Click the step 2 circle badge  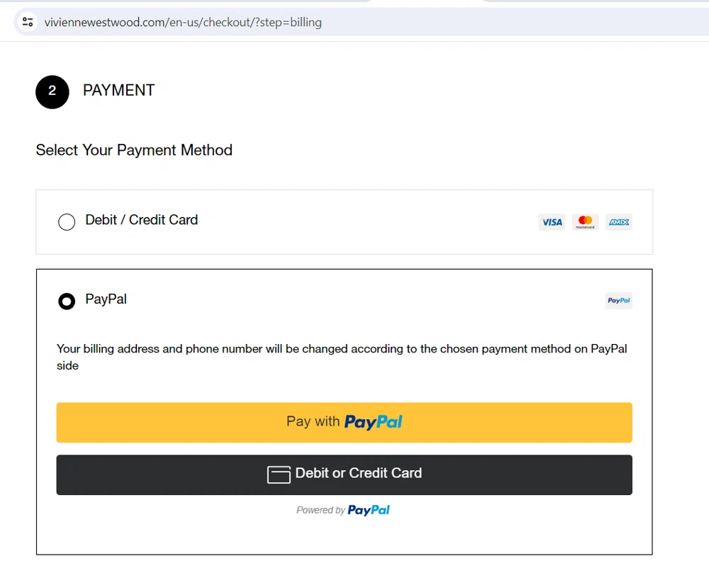[52, 91]
